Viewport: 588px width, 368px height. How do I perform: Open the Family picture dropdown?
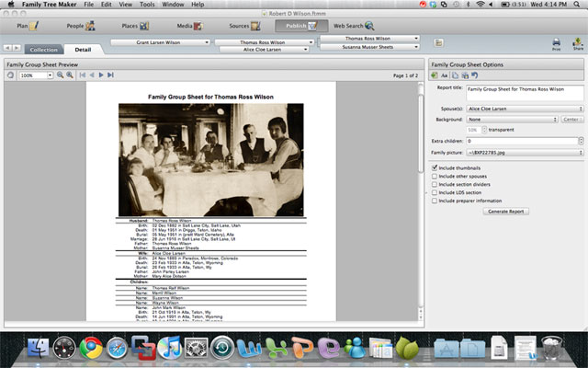tap(525, 151)
